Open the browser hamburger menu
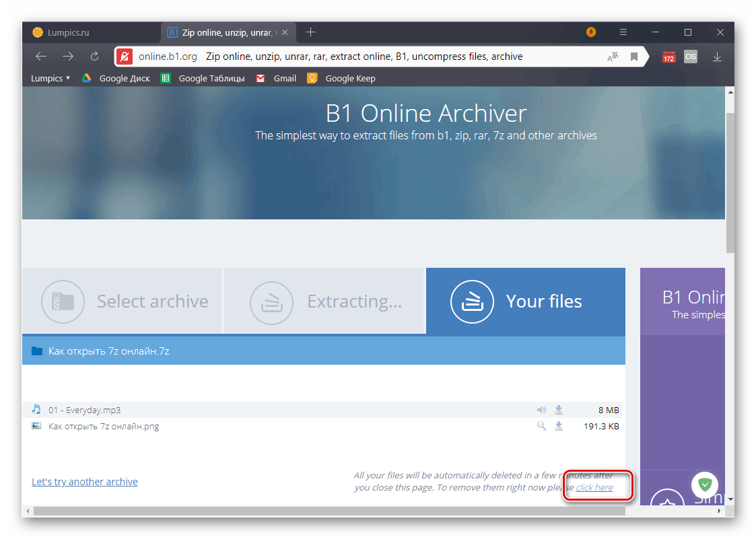 [623, 32]
